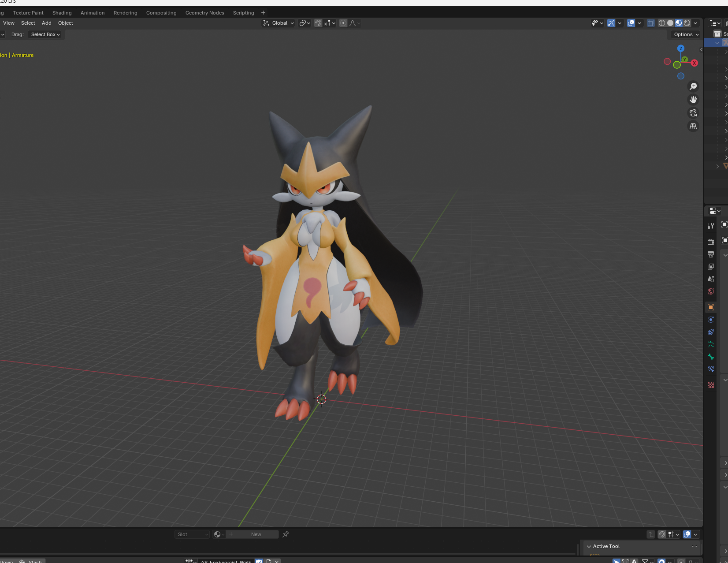The image size is (728, 563).
Task: Open the gizmo options dropdown arrow
Action: pyautogui.click(x=620, y=23)
